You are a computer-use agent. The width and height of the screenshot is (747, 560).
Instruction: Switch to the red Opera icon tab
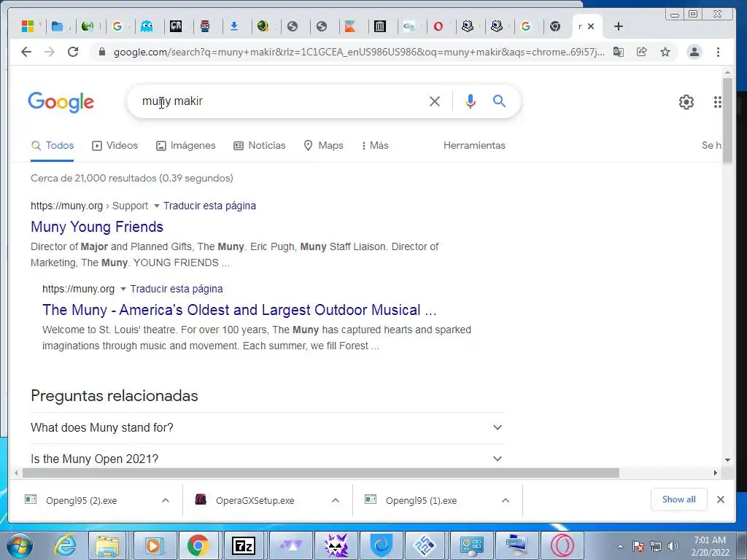tap(438, 26)
